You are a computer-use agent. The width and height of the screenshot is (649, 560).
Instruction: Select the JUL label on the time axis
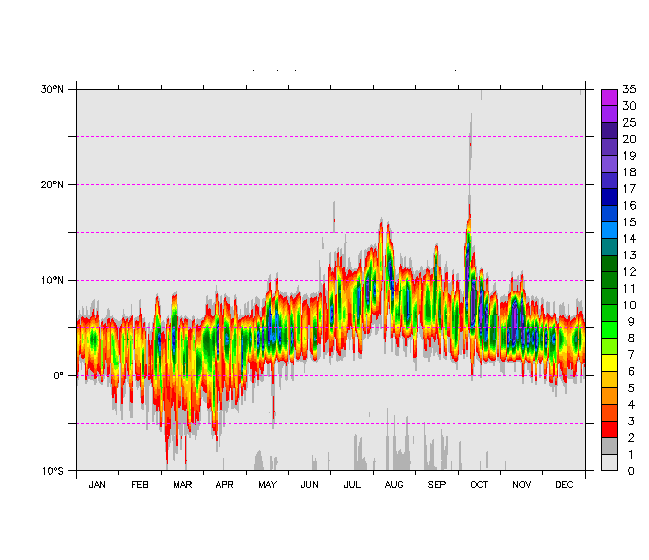coord(352,485)
